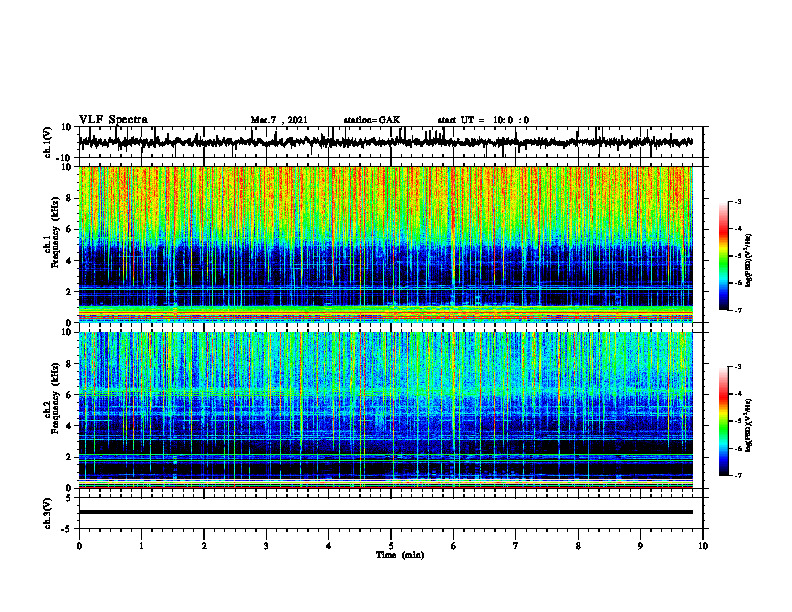Click the flat ch.3 voltage trace line

(386, 512)
